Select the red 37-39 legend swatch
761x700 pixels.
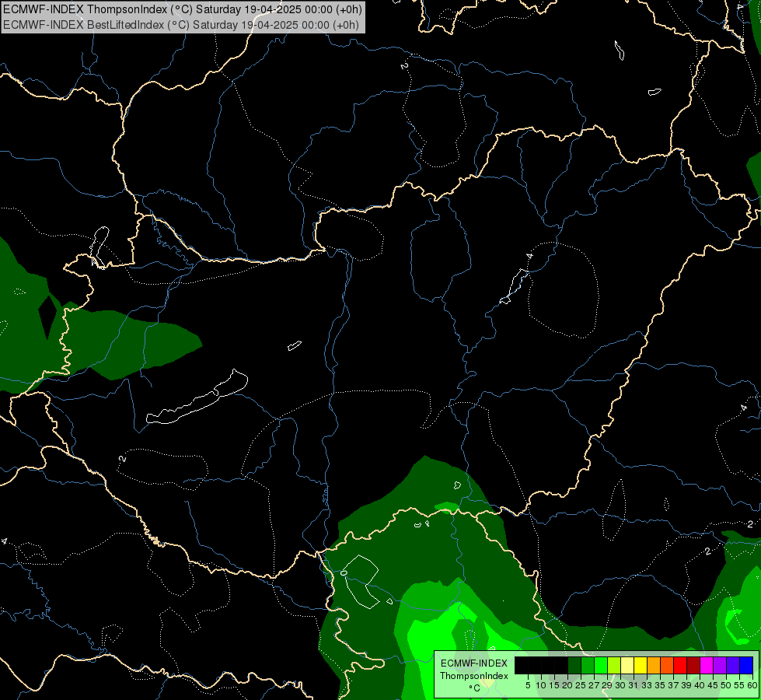click(x=680, y=665)
